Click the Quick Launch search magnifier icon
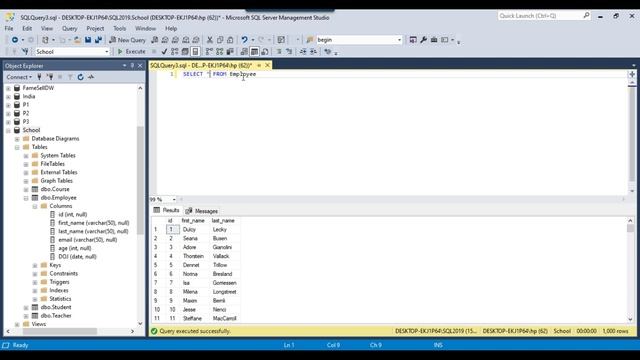 click(x=586, y=16)
